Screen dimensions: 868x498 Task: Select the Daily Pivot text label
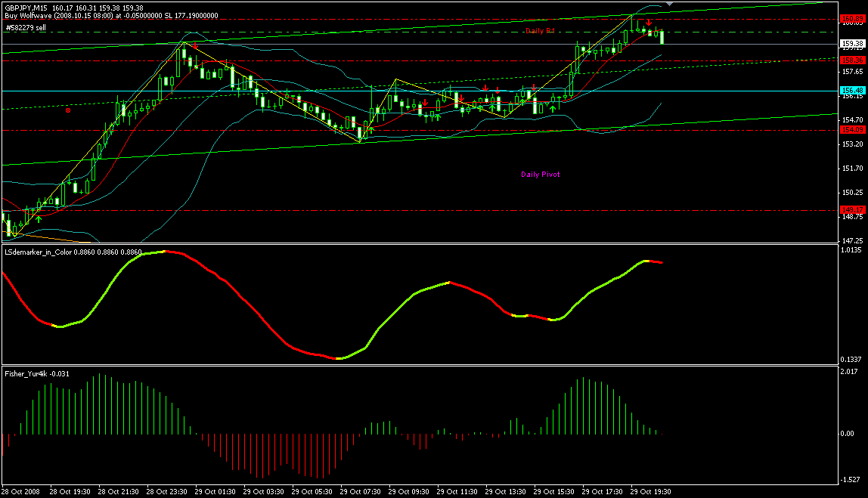(x=540, y=174)
